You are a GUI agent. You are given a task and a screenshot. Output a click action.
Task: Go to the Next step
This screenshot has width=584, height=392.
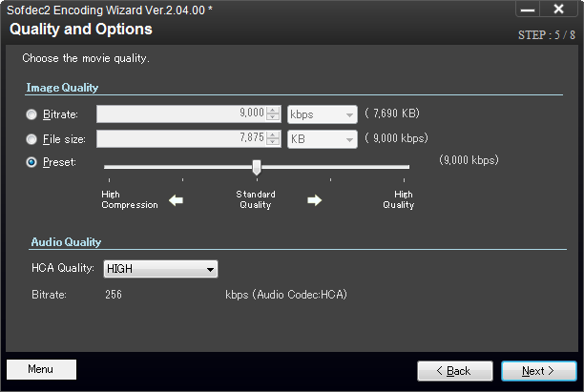[x=538, y=370]
